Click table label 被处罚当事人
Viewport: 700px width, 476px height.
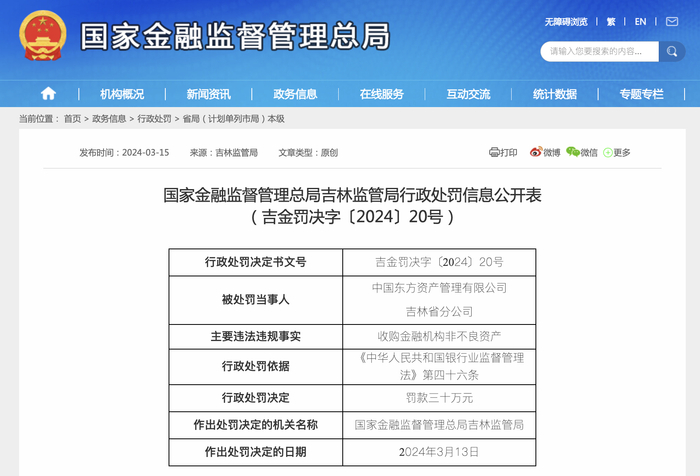coord(256,300)
